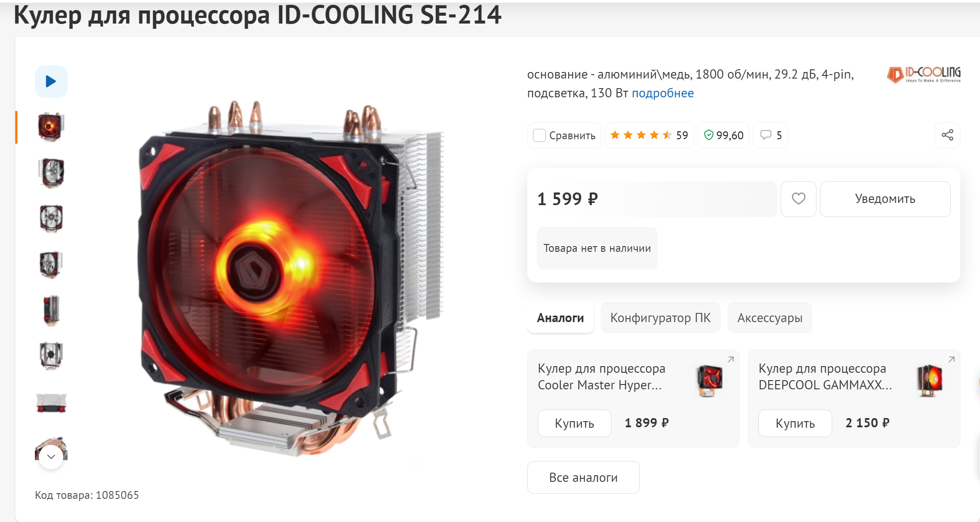Open the star rating with 59 reviews

[x=649, y=135]
